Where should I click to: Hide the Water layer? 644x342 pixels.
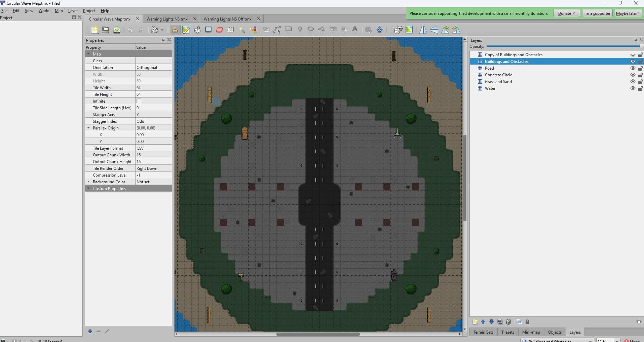click(633, 88)
